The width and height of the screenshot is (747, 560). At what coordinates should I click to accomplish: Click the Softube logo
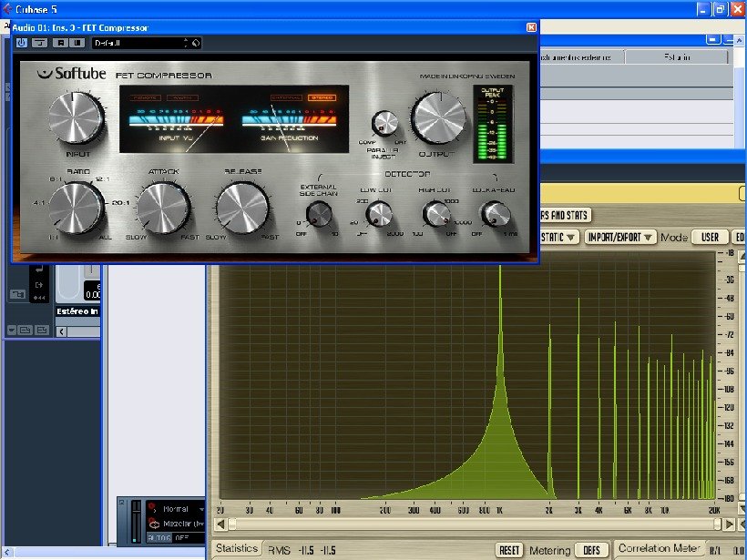tap(71, 74)
